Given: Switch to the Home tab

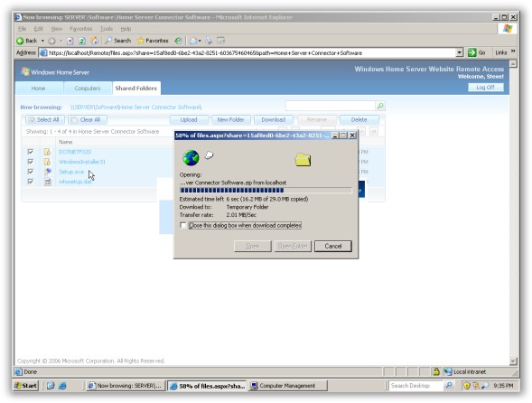Looking at the screenshot, I should (39, 89).
